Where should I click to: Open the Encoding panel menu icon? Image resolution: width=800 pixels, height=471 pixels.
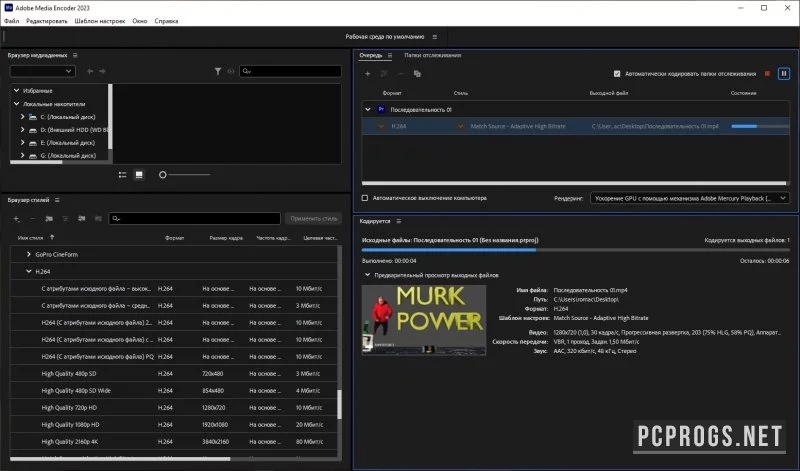[x=398, y=221]
